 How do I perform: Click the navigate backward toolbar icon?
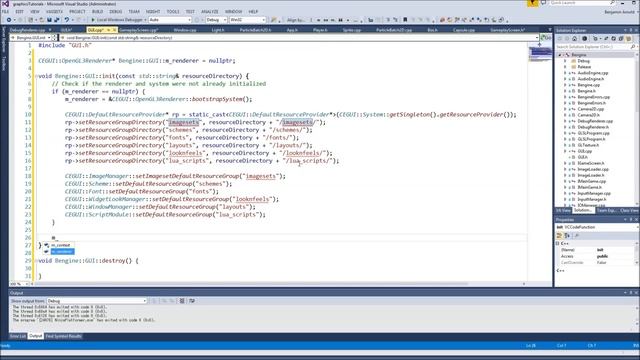pyautogui.click(x=9, y=20)
